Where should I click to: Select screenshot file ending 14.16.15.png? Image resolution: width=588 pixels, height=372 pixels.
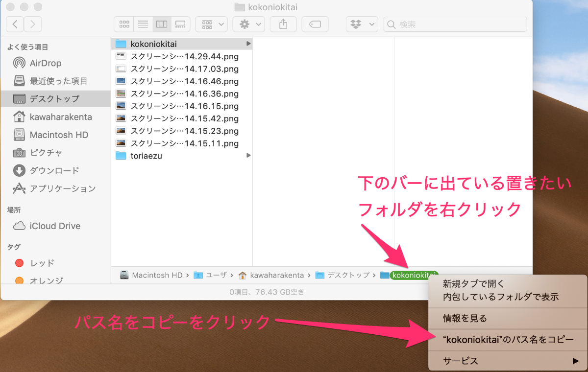tap(182, 106)
